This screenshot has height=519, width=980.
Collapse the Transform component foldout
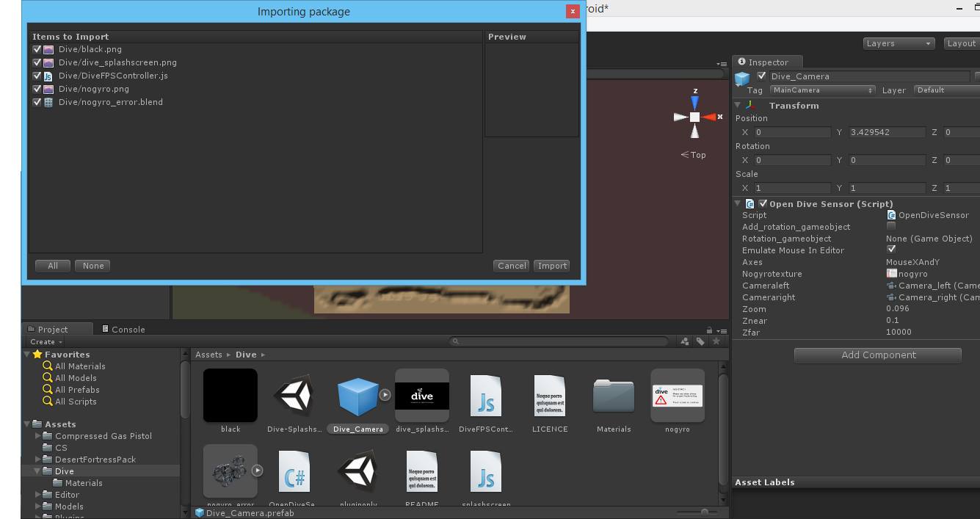[738, 106]
